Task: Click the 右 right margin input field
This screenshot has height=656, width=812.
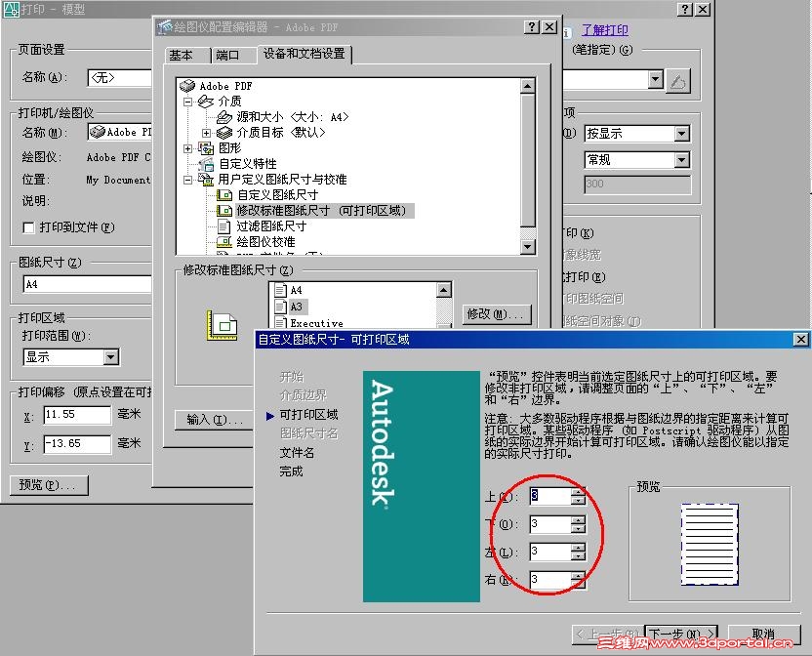Action: pos(550,580)
